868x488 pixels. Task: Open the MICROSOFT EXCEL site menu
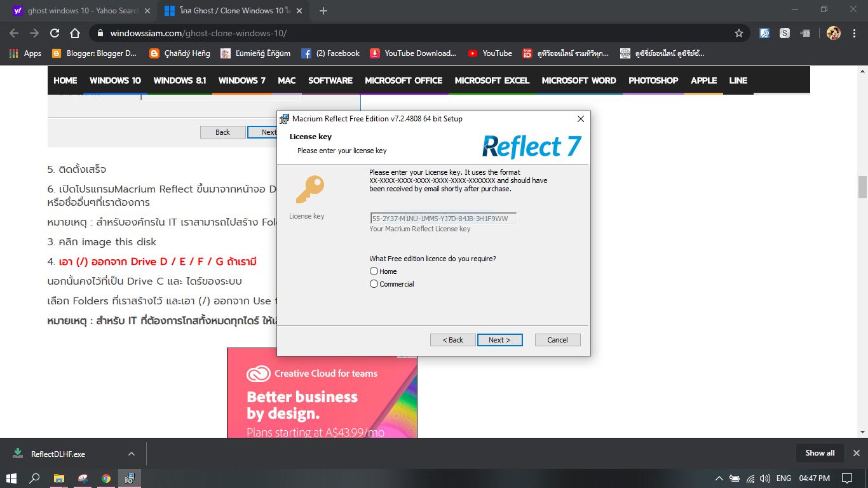click(492, 81)
